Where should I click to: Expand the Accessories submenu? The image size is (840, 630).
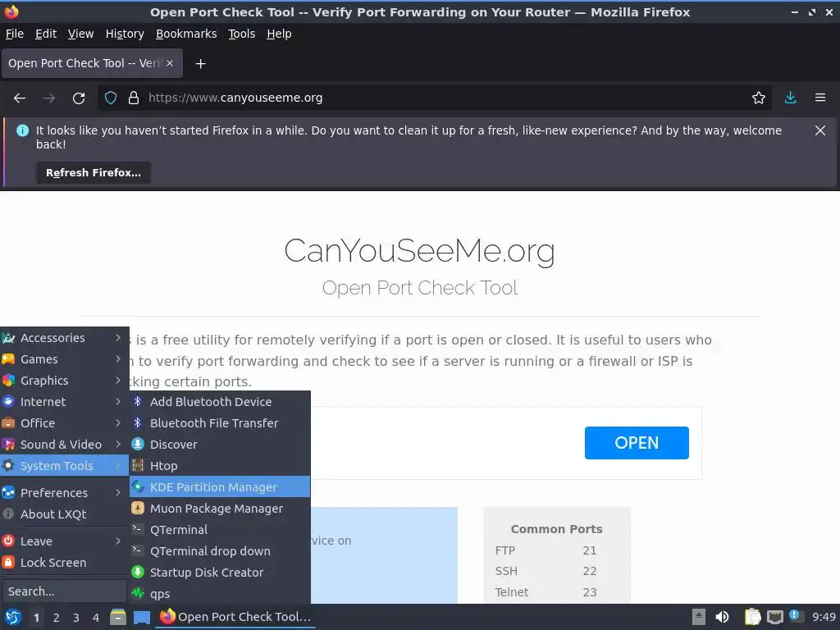tap(64, 338)
